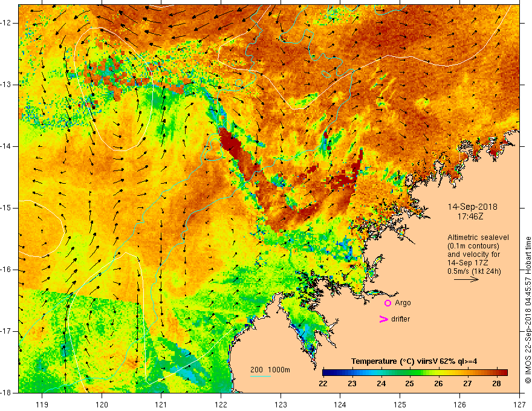Click the '-16' latitude axis label
This screenshot has height=411, width=532.
point(6,270)
